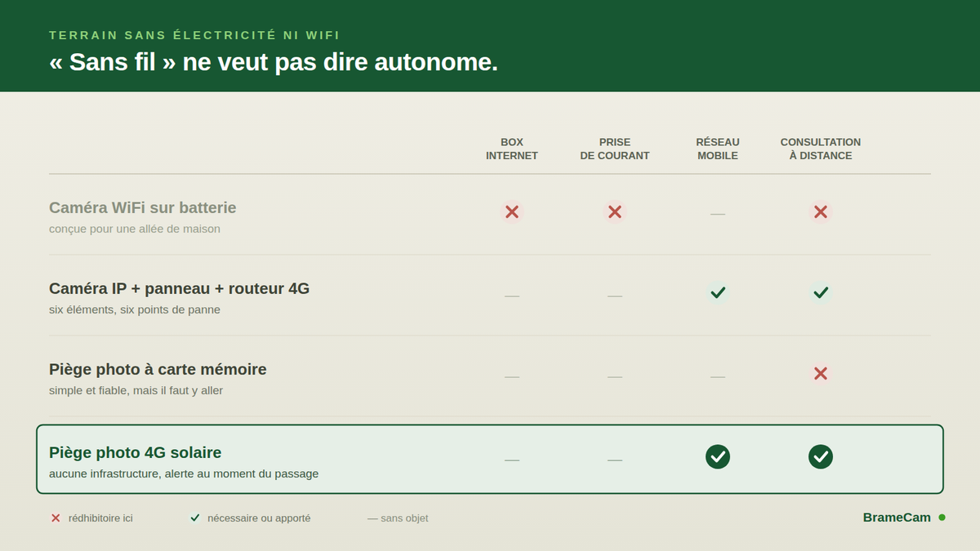Image resolution: width=980 pixels, height=551 pixels.
Task: Click dash under Réseau mobile, carte mémoire row
Action: tap(718, 376)
